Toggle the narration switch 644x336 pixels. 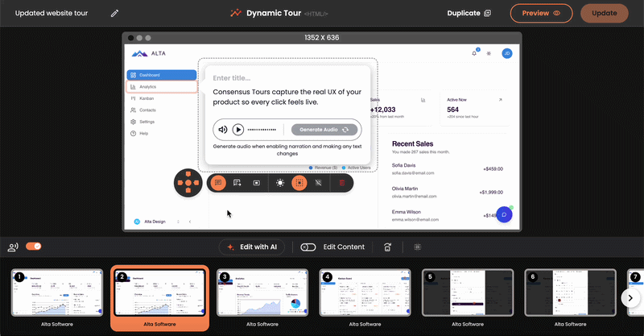coord(34,247)
